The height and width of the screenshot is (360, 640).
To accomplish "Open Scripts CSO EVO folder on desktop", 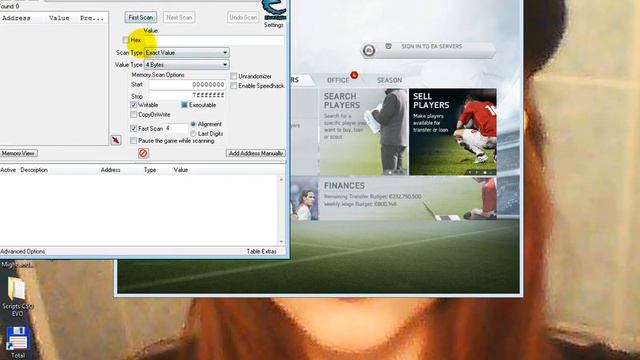I will coord(17,297).
